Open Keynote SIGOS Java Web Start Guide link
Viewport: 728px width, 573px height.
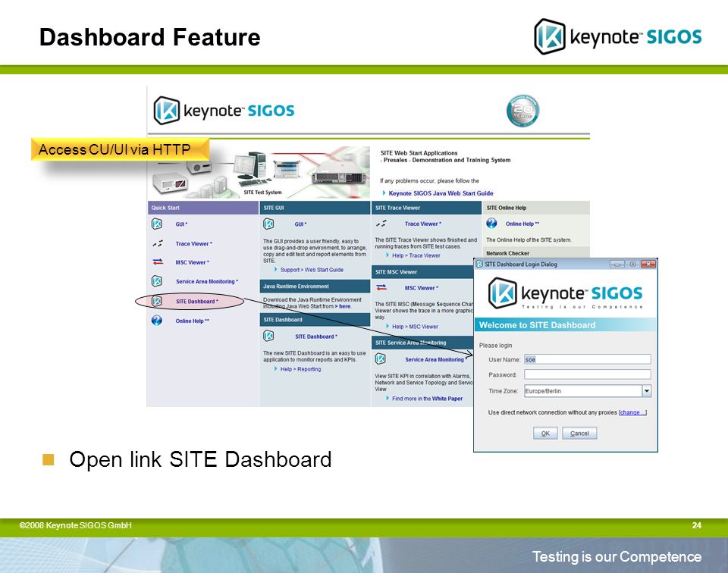(x=441, y=193)
